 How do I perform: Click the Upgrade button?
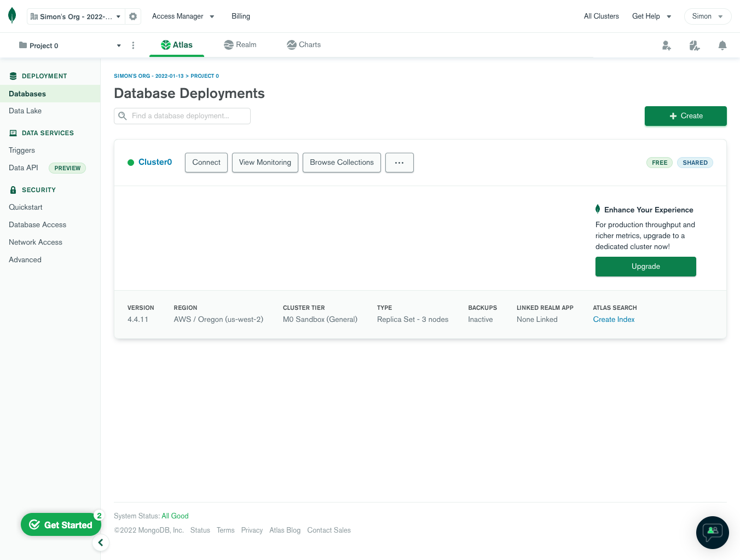pyautogui.click(x=646, y=267)
